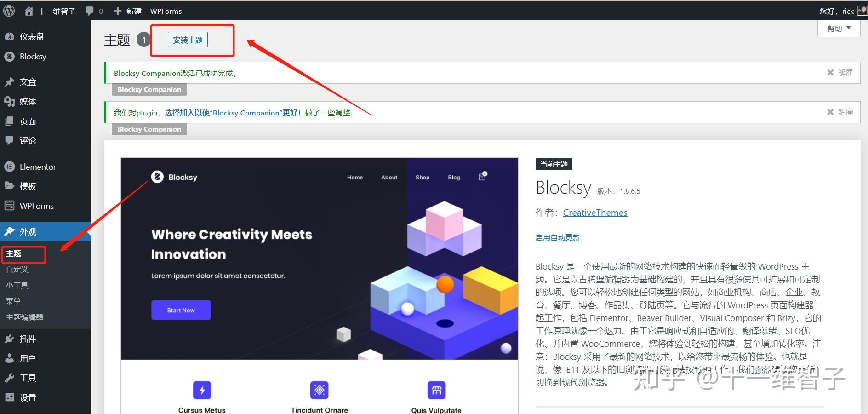Click the 安装主题 button
Viewport: 868px width, 414px height.
coord(188,40)
